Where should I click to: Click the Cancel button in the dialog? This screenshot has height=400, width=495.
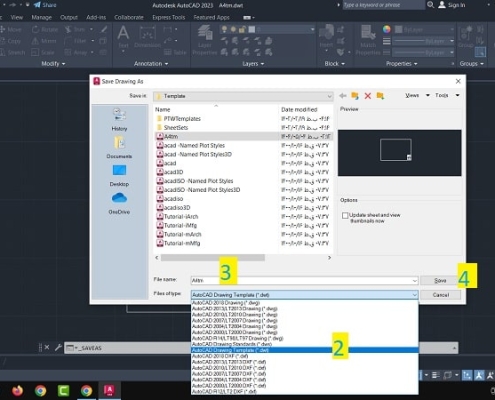(x=440, y=295)
